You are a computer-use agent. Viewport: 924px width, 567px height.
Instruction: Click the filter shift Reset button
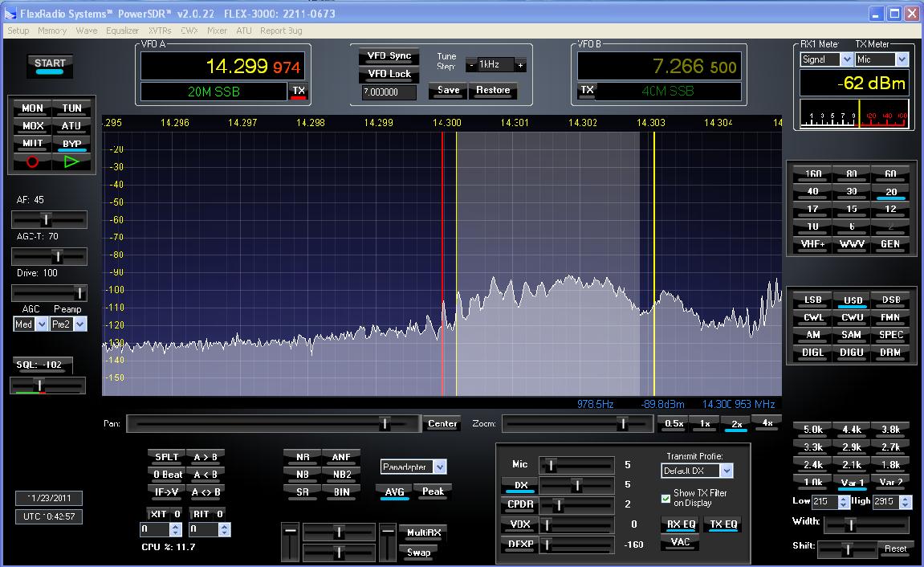point(895,549)
